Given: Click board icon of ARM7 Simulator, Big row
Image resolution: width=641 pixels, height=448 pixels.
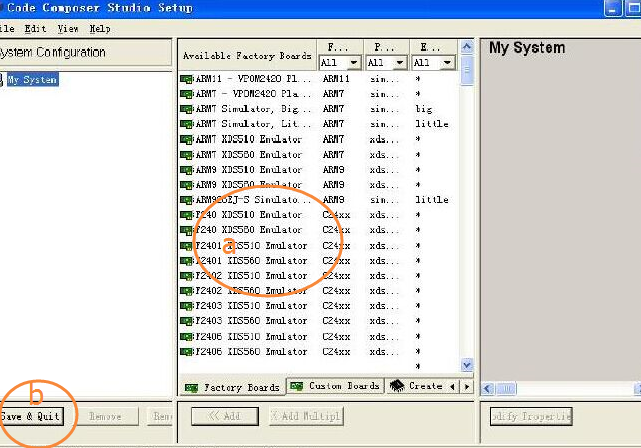Looking at the screenshot, I should click(x=186, y=109).
